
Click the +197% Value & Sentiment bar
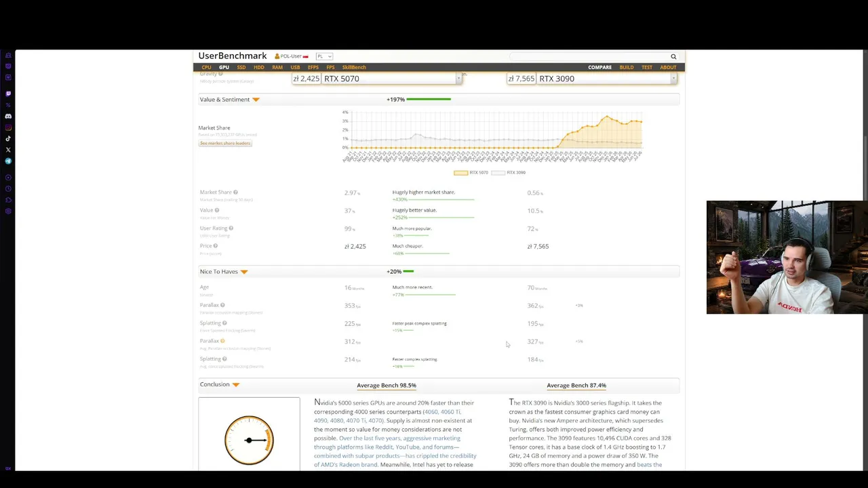pyautogui.click(x=419, y=100)
